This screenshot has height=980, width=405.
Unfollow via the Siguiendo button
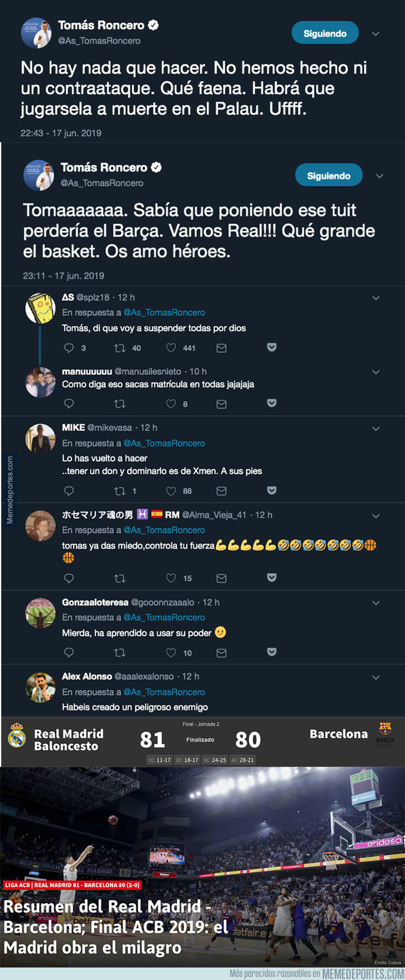coord(325,32)
